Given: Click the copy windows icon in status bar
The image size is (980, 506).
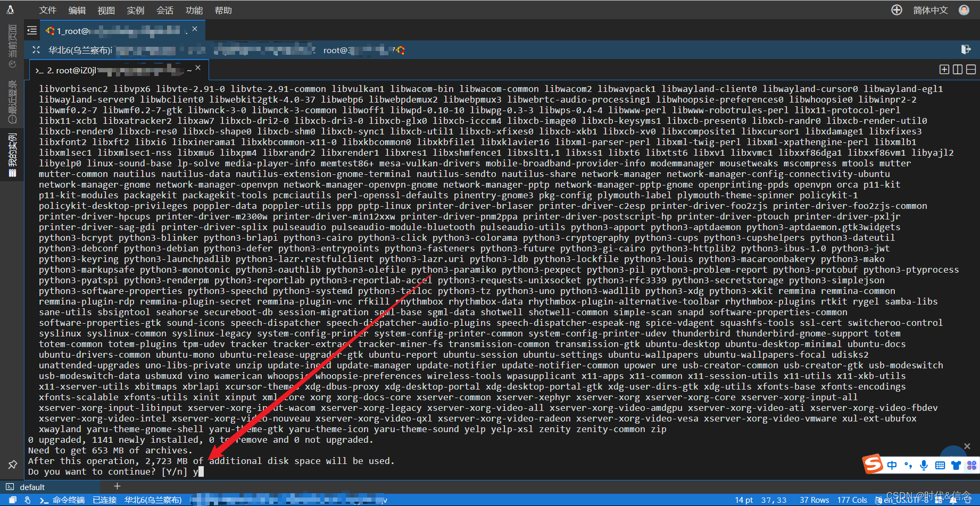Looking at the screenshot, I should pyautogui.click(x=13, y=500).
